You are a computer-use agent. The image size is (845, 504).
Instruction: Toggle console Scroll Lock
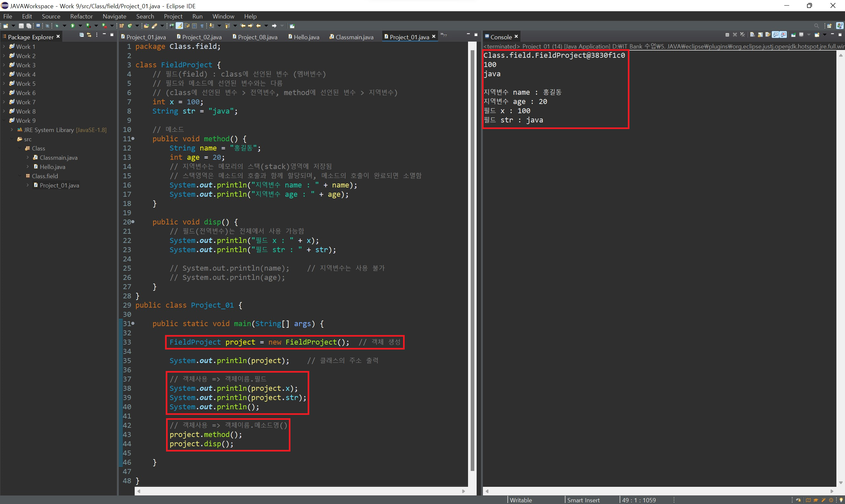(760, 35)
